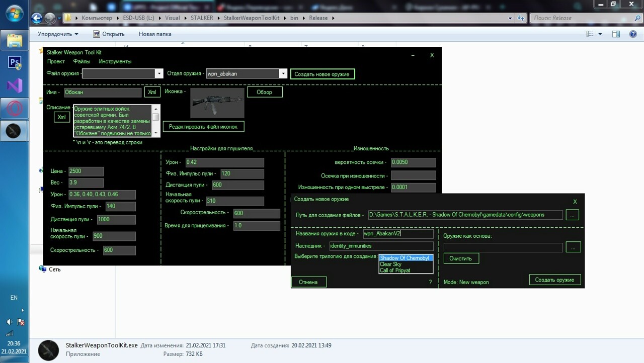Select Call of Pripyat in the trilogy list
Screen dimensions: 644x363
click(x=406, y=270)
